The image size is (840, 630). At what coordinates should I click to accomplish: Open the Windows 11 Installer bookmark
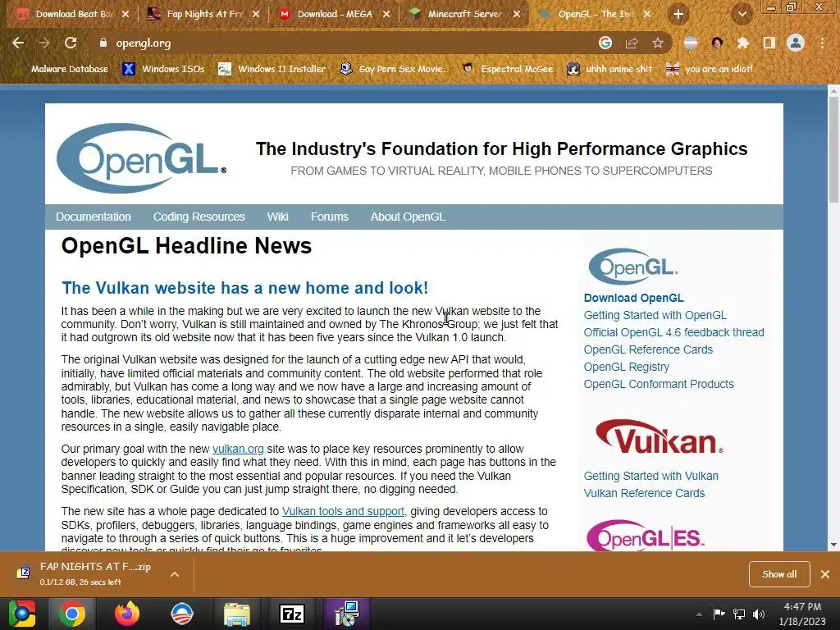(x=272, y=69)
